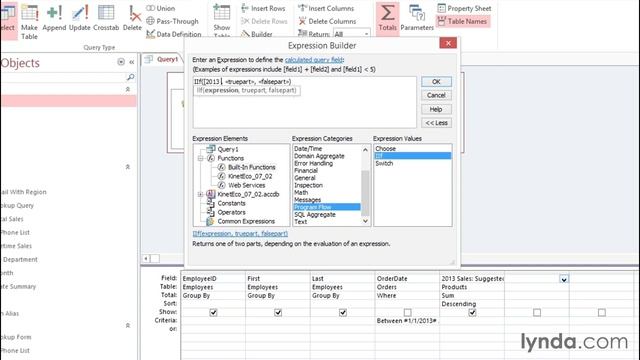Collapse the Functions tree node
640x360 pixels.
tap(200, 158)
